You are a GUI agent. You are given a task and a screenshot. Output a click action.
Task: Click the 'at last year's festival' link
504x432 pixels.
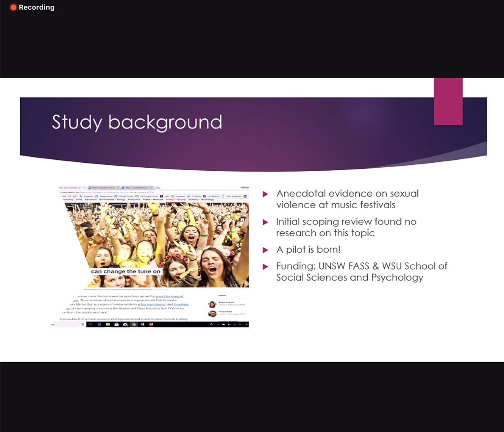click(152, 304)
